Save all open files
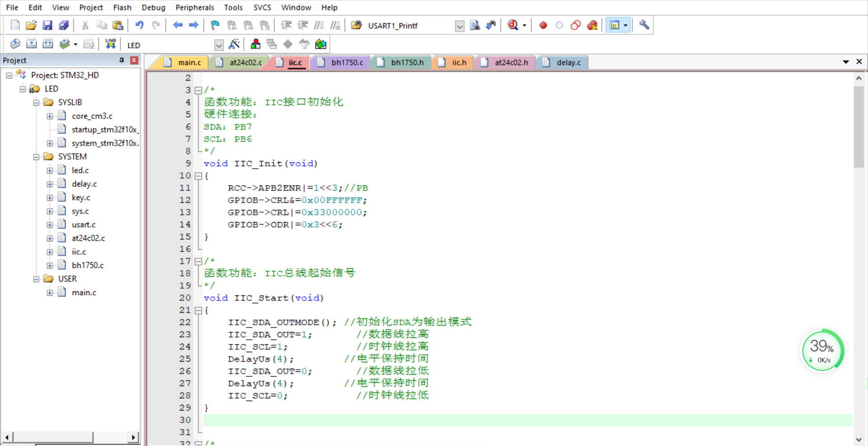Screen dimensions: 868x446 click(x=64, y=25)
